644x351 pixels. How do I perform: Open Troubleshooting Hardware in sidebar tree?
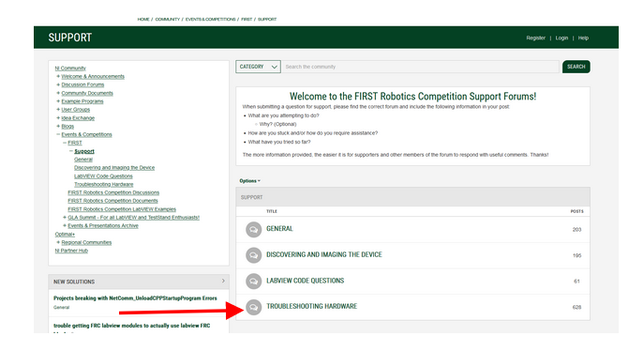click(103, 185)
